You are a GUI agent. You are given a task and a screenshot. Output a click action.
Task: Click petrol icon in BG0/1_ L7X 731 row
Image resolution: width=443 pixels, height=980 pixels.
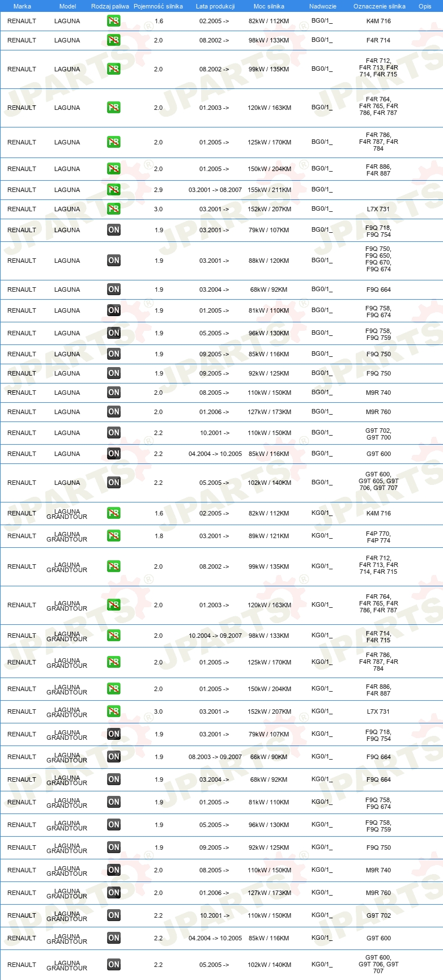114,209
